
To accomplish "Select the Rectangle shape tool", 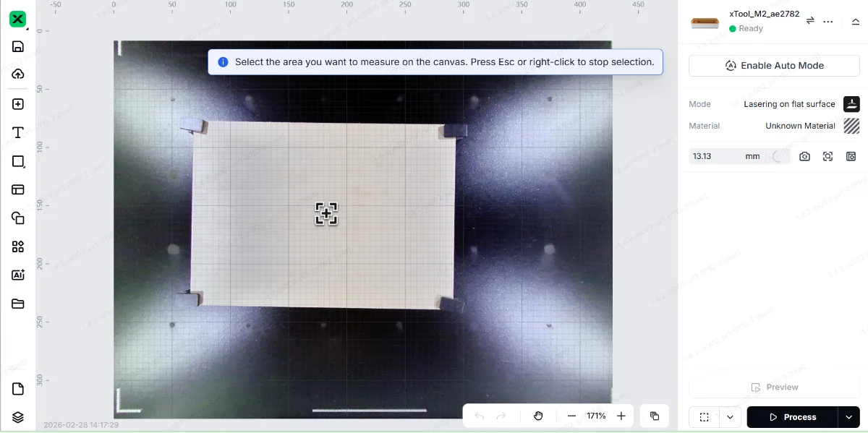I will tap(18, 161).
